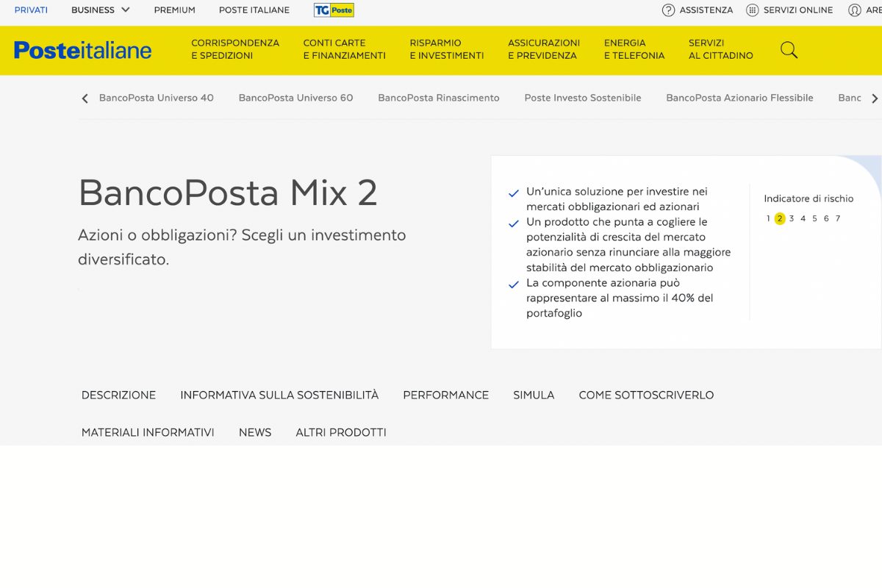Open Conti Carte e Finanziamenti menu
The width and height of the screenshot is (882, 588).
[344, 49]
